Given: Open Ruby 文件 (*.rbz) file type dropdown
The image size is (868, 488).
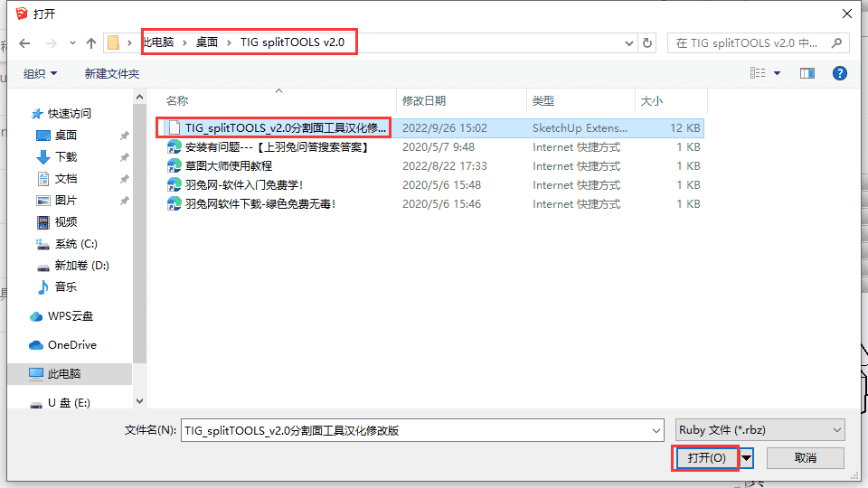Looking at the screenshot, I should click(x=759, y=430).
